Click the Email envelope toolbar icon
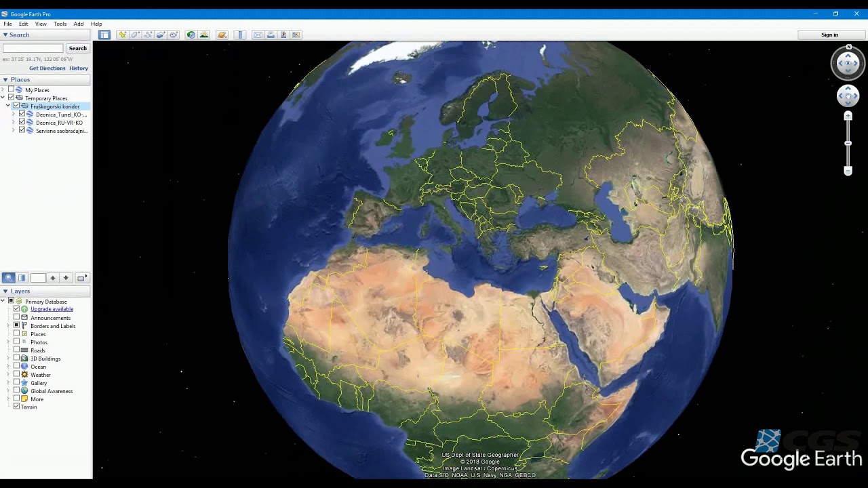868x488 pixels. 258,35
